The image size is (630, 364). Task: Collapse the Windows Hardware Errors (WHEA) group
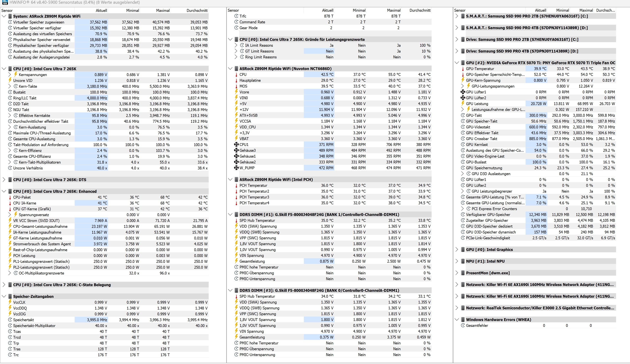click(457, 320)
